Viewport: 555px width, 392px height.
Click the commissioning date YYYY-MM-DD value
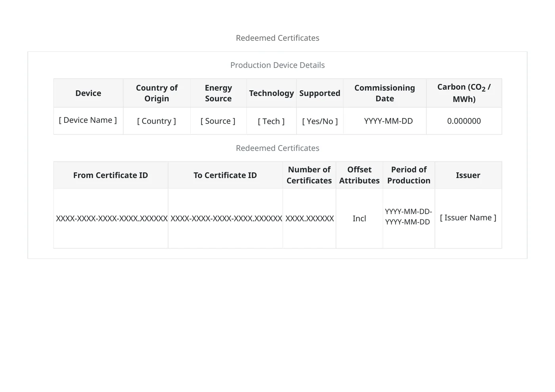(x=388, y=121)
